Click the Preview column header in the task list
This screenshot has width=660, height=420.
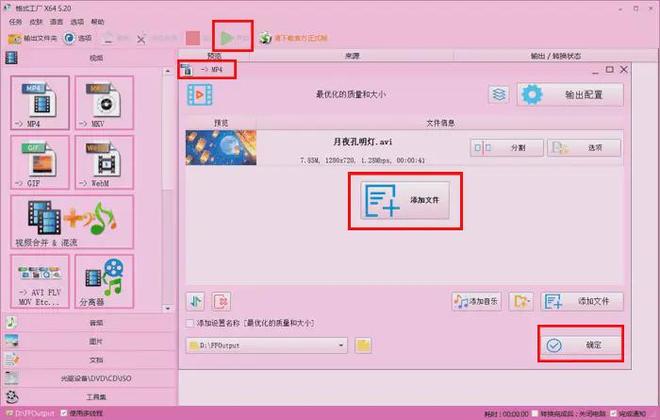214,56
